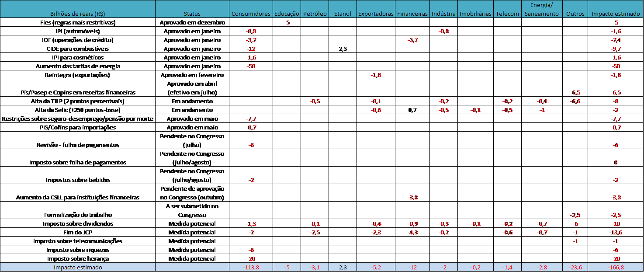The height and width of the screenshot is (272, 644).
Task: Select the Consumidores column header
Action: [x=251, y=14]
